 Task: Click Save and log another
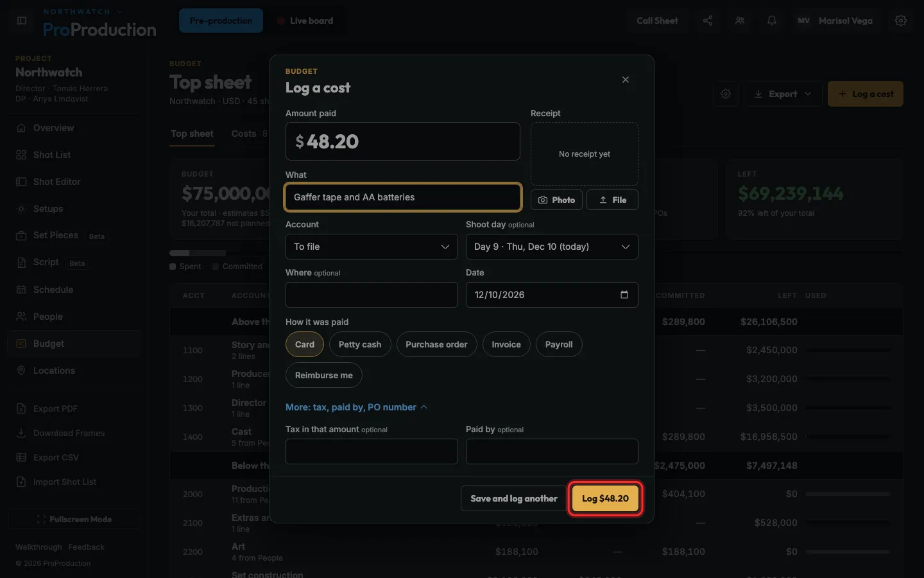pos(514,498)
